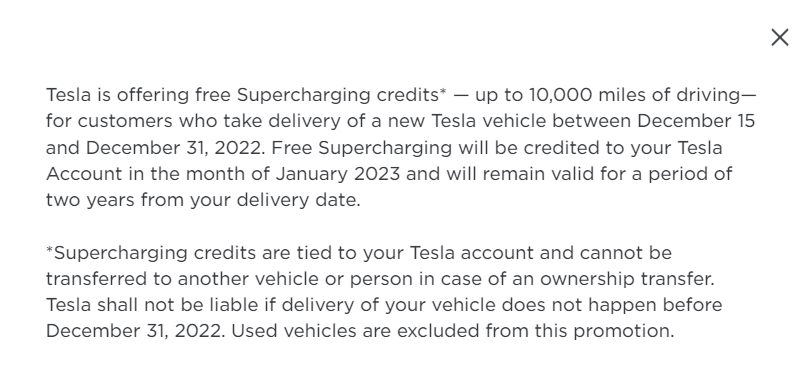Select the 'another vehicle or person' text
This screenshot has width=811, height=384.
click(x=295, y=279)
